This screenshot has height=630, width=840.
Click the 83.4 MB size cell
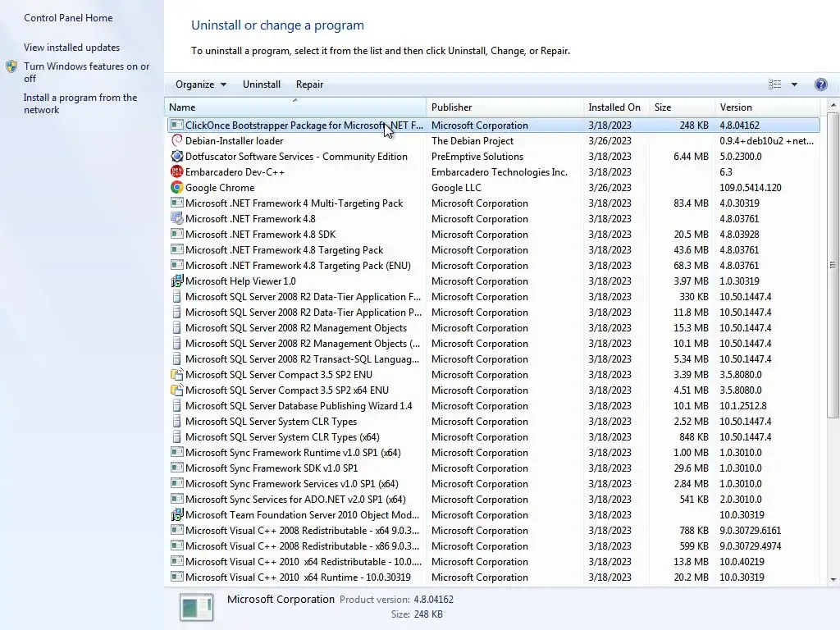pos(691,203)
